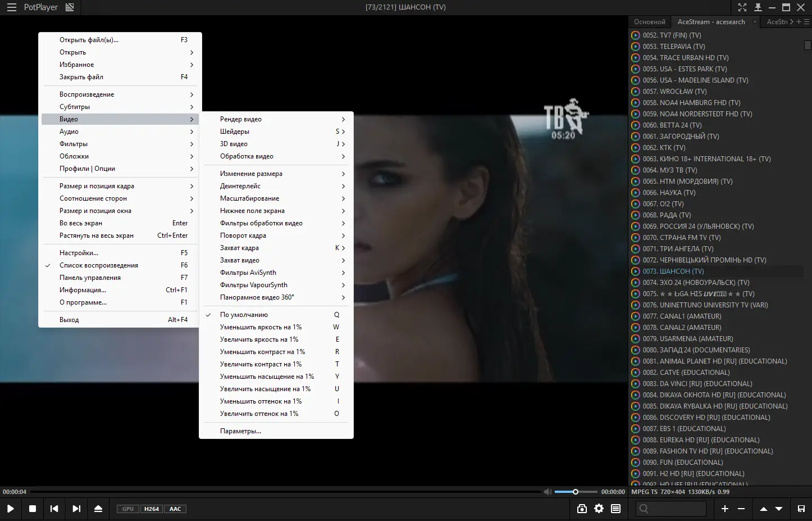Capture a frame with the camera icon
This screenshot has height=521, width=812.
pos(582,509)
